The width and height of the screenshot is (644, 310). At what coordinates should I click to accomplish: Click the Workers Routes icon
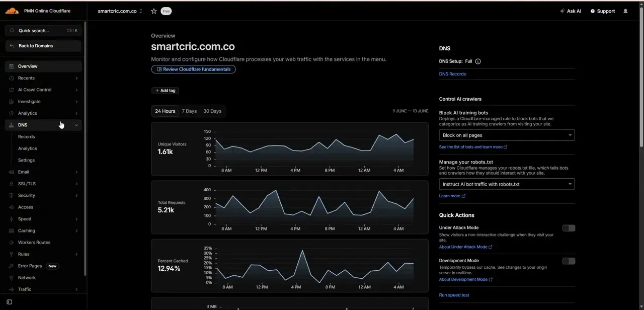12,243
